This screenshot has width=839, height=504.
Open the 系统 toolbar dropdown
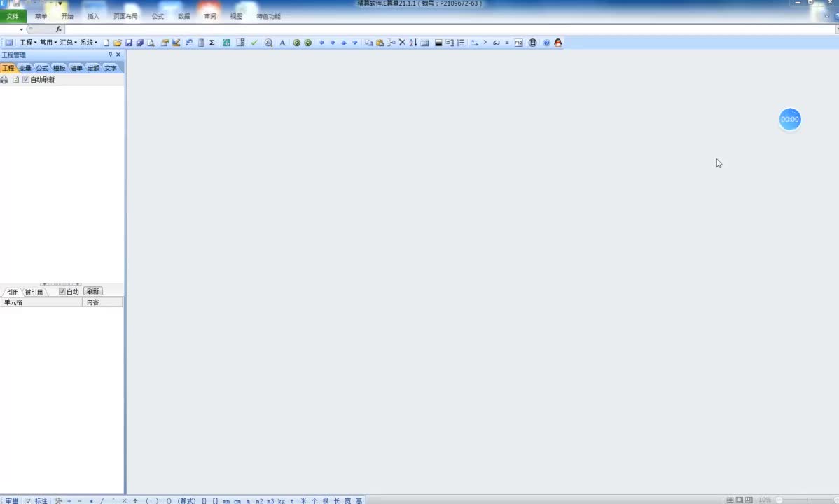pos(88,43)
